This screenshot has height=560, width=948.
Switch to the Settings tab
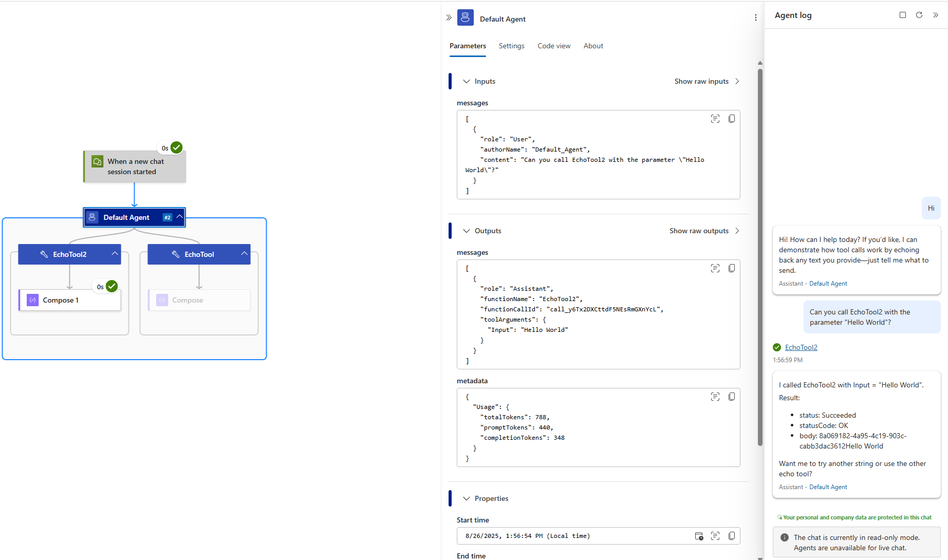(x=511, y=46)
